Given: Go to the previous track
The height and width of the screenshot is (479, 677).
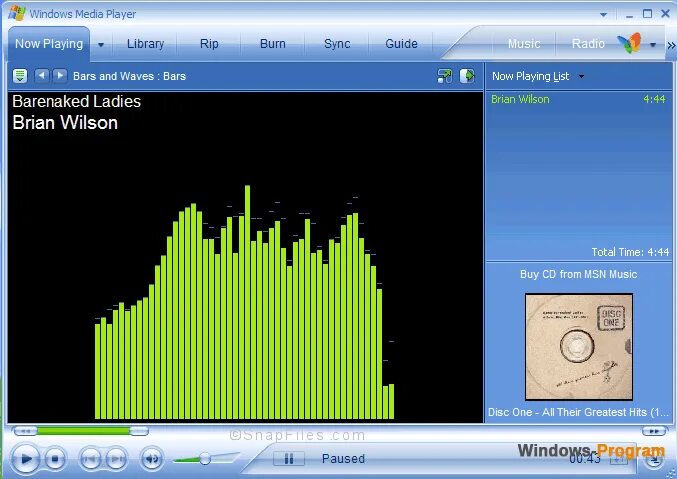Looking at the screenshot, I should tap(90, 459).
